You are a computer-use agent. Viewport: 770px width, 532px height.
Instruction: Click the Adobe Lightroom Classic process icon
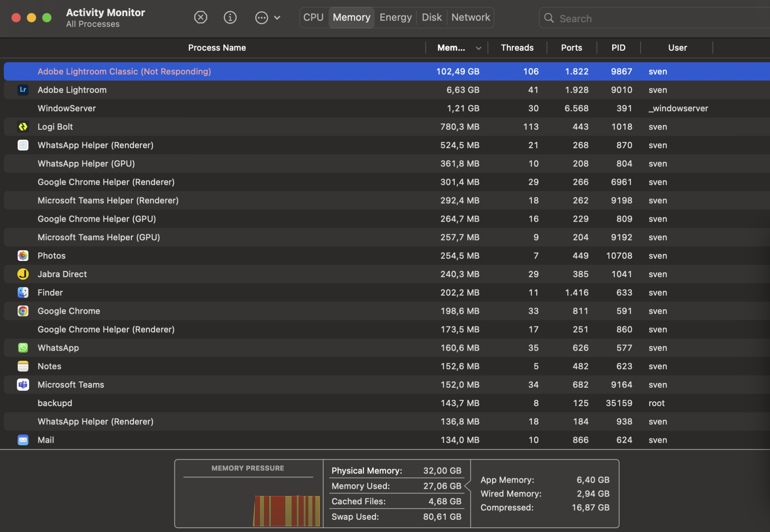tap(23, 71)
